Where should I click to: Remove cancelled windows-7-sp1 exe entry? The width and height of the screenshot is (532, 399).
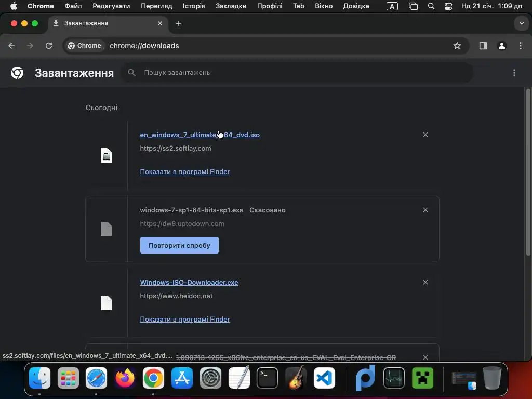(425, 210)
